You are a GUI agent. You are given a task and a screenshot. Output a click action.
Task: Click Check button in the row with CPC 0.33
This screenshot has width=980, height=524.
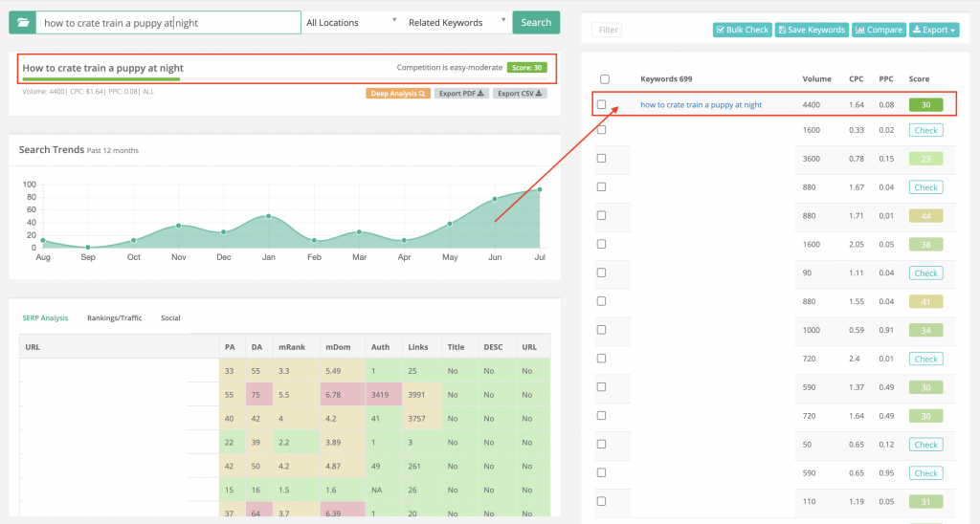925,131
